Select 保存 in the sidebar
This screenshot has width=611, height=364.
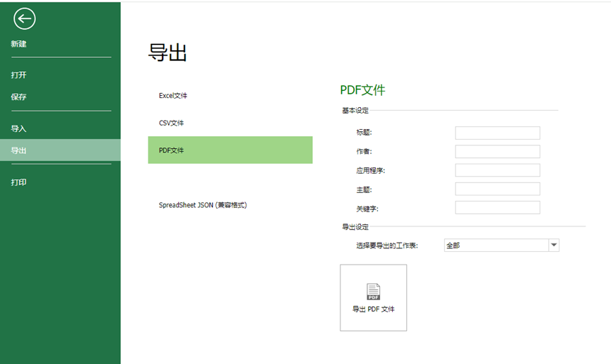pos(18,97)
